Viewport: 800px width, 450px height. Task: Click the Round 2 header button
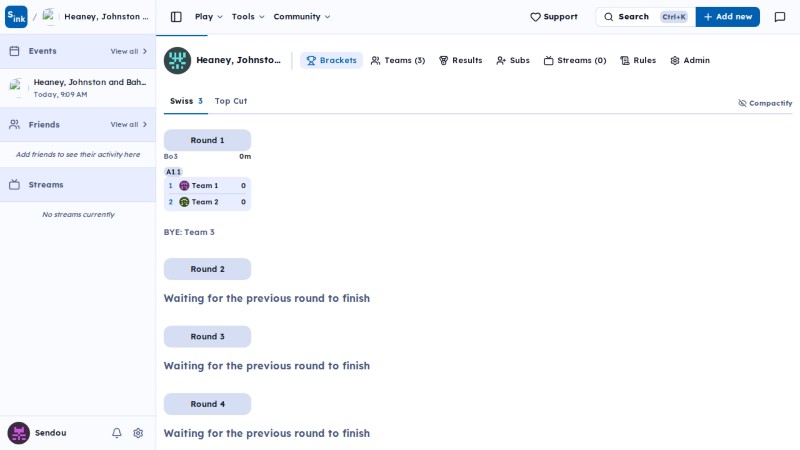click(207, 269)
